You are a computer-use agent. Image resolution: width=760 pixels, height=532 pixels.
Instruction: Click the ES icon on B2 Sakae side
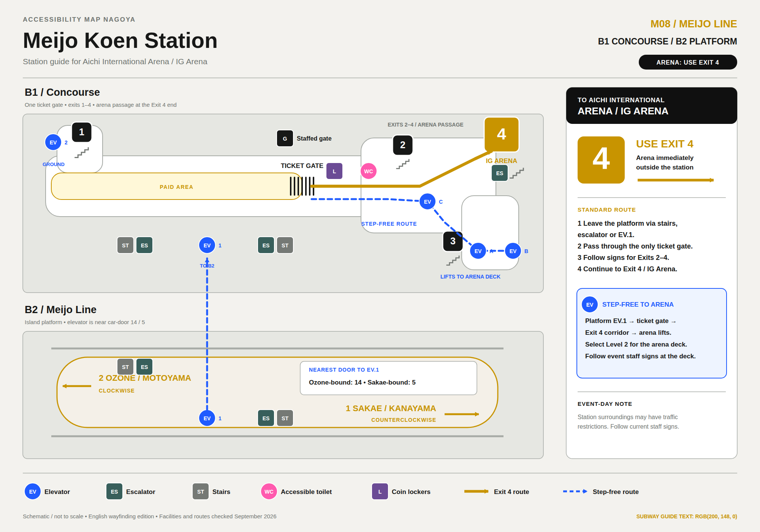(x=266, y=418)
